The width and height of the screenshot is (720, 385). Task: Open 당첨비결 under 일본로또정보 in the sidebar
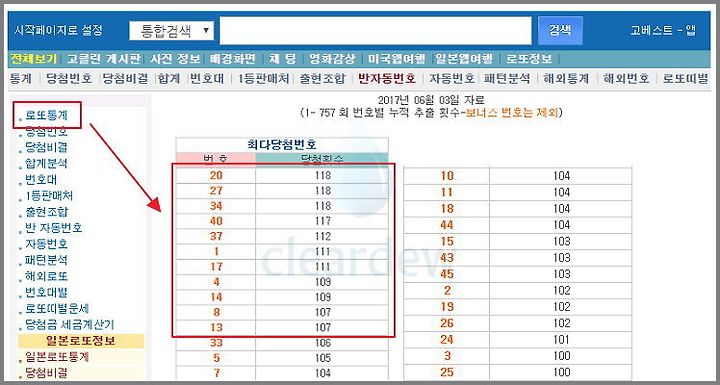46,372
